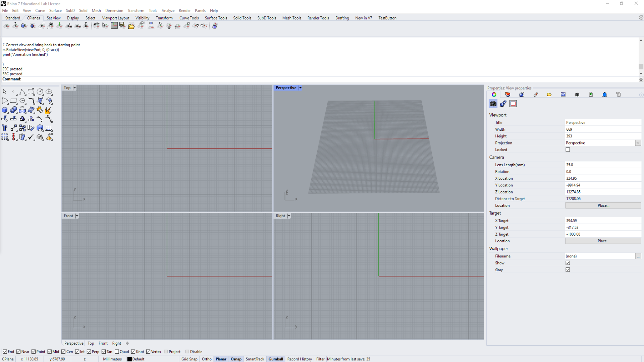This screenshot has width=644, height=362.
Task: Switch to the Surface Tools toolbar tab
Action: click(216, 18)
